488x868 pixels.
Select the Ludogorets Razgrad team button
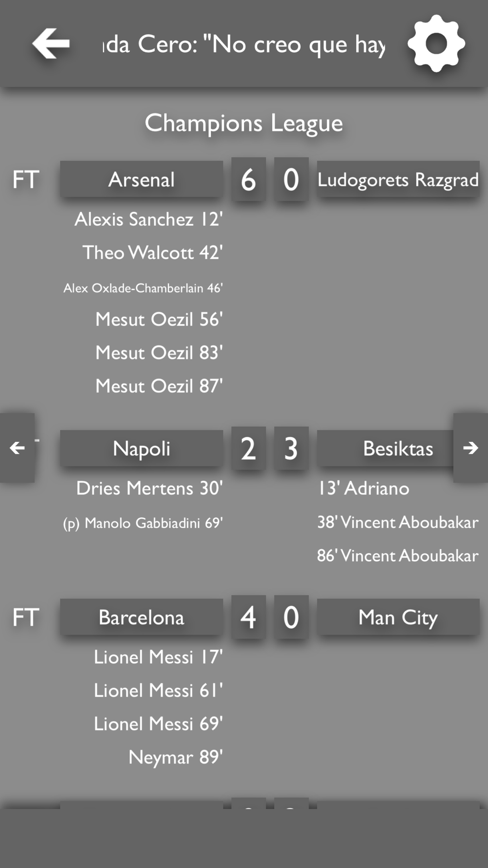click(x=398, y=179)
